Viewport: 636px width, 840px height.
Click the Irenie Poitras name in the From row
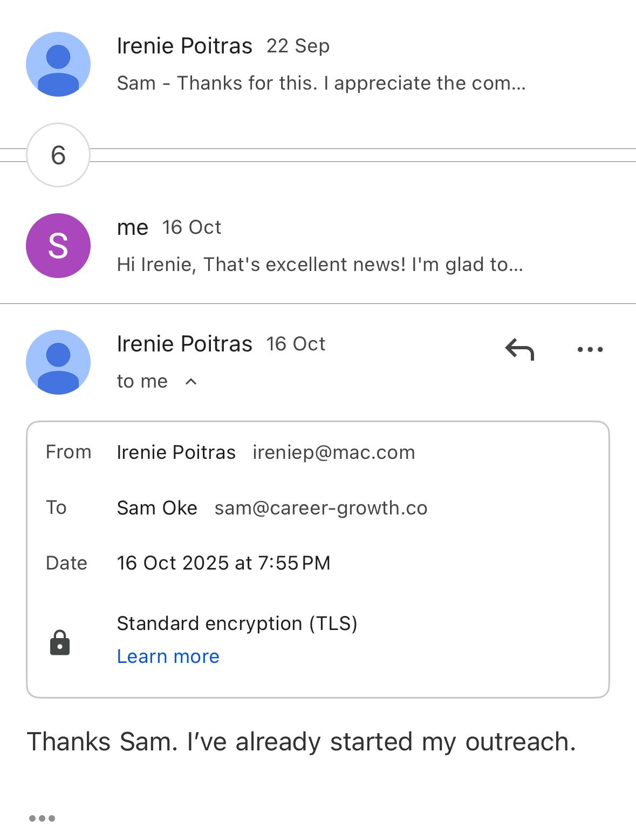(x=176, y=452)
